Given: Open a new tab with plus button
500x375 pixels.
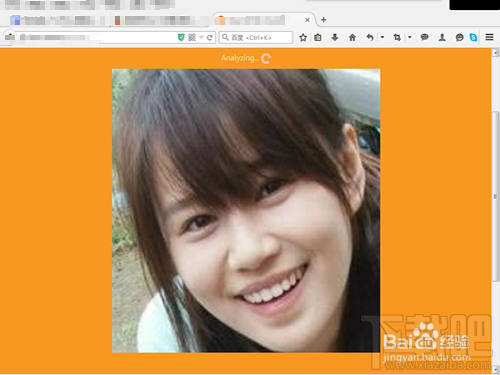Looking at the screenshot, I should click(323, 20).
